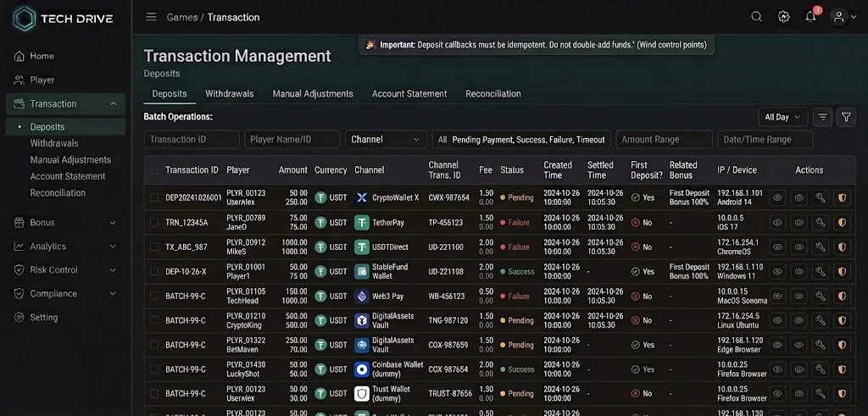868x416 pixels.
Task: Open Reconciliation in the sidebar submenu
Action: click(x=58, y=193)
